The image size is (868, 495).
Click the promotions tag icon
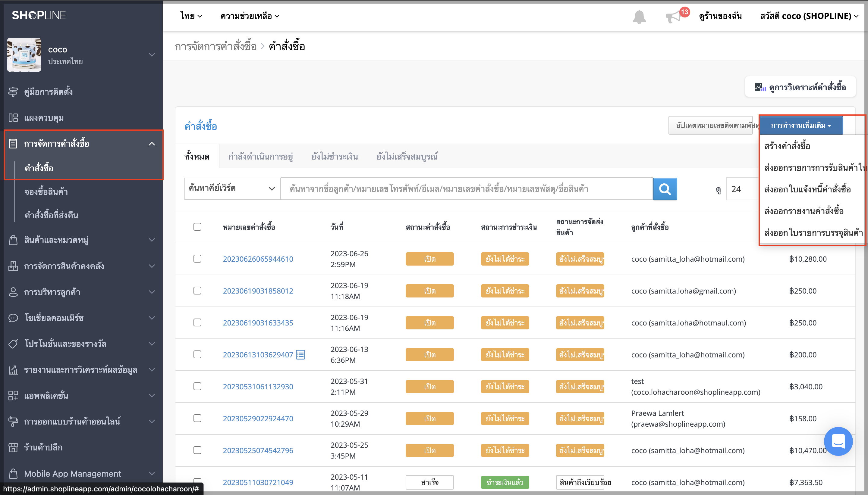point(13,344)
